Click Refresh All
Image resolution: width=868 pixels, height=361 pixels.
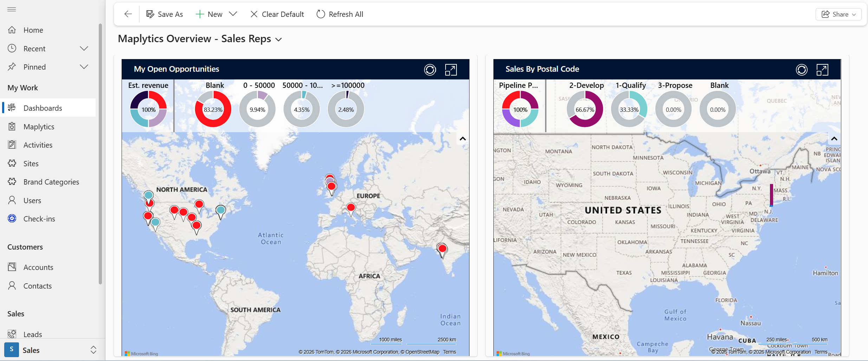tap(339, 14)
